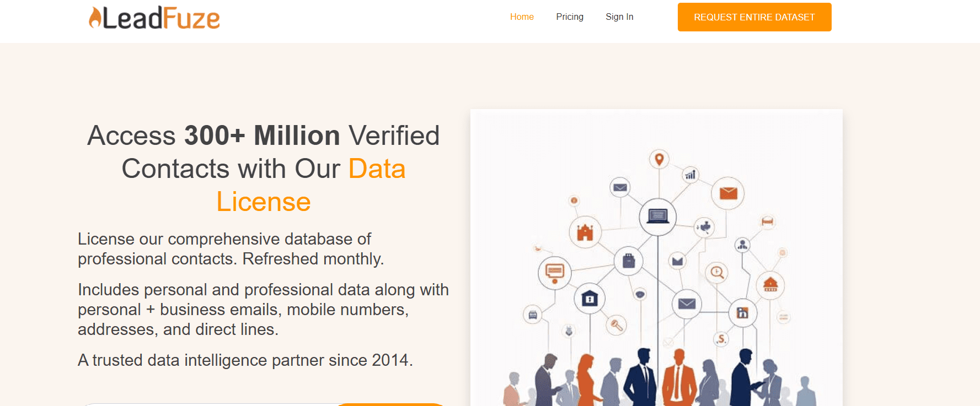Select the bar chart icon in illustration
This screenshot has width=980, height=406.
[x=690, y=175]
